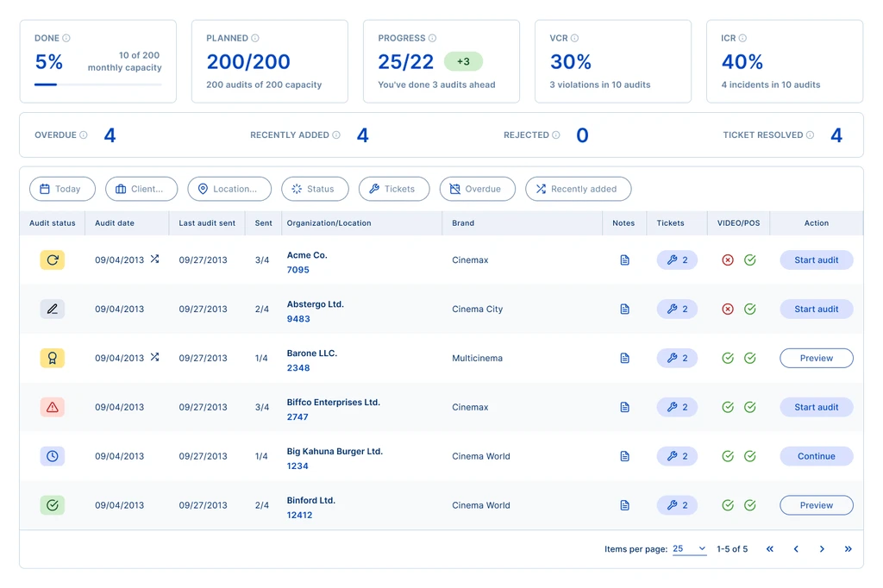This screenshot has height=588, width=883.
Task: Click the first green check icon for Barone LLC.
Action: pos(728,358)
